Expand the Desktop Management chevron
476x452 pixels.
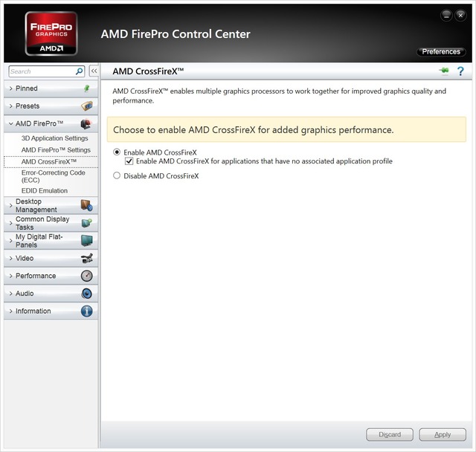tap(10, 205)
